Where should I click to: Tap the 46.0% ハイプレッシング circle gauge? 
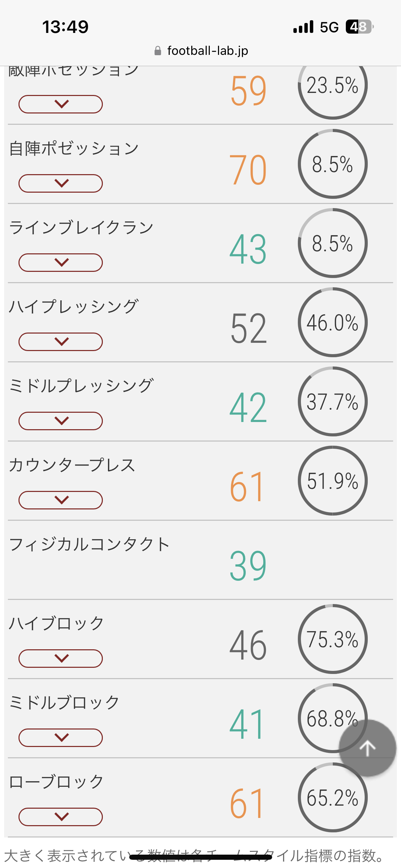click(332, 323)
